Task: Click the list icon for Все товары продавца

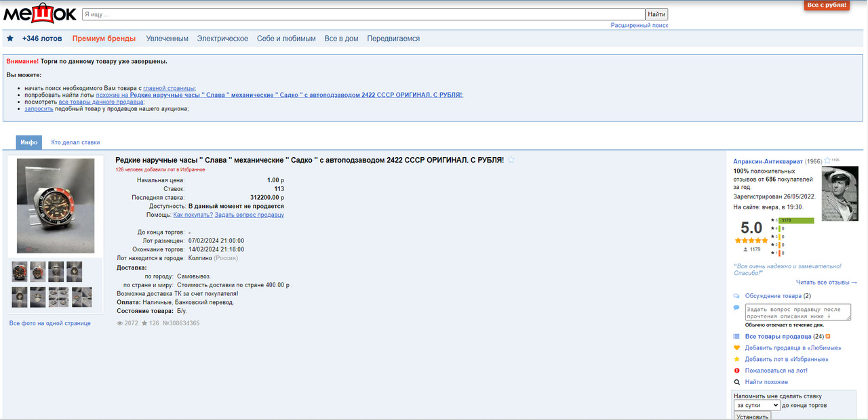Action: (737, 336)
